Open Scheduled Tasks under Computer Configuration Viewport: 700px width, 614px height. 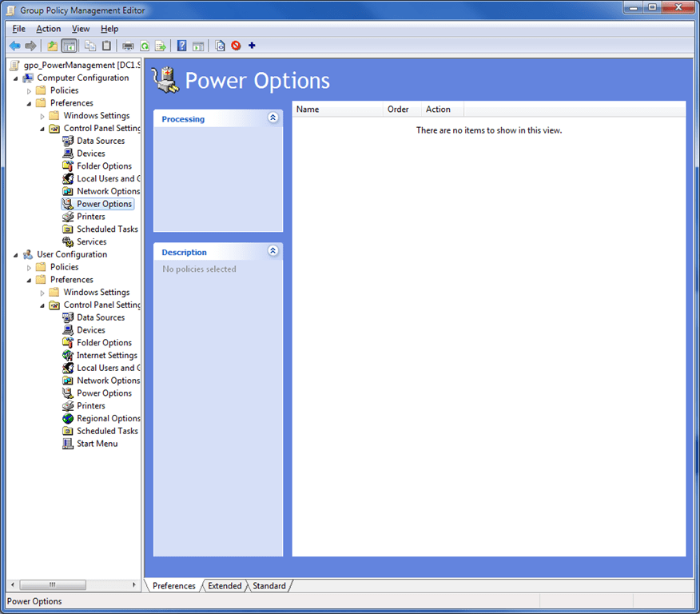[x=106, y=229]
